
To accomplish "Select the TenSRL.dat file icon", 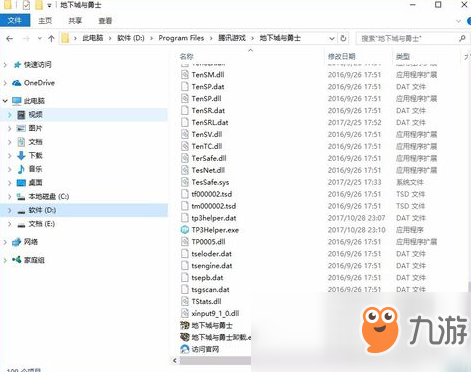I will [185, 122].
